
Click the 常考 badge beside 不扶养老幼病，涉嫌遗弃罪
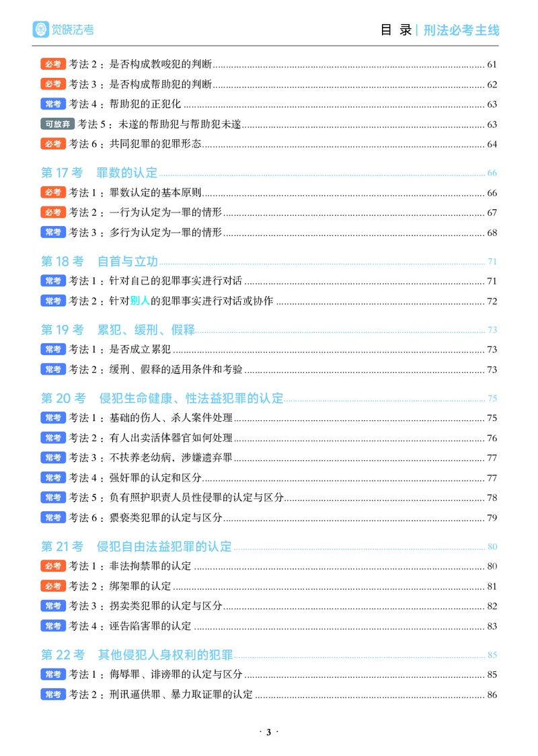point(53,458)
